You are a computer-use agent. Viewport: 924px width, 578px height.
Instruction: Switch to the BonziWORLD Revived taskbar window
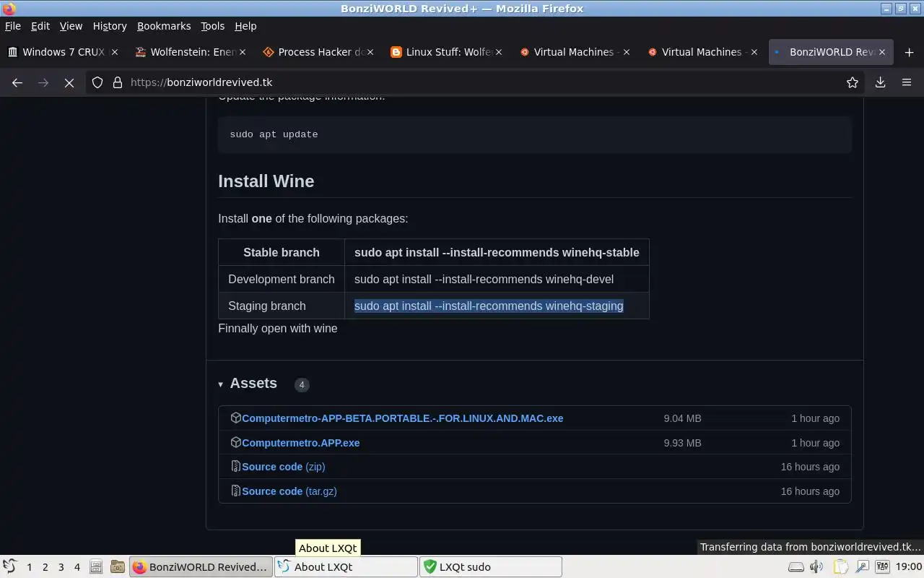[x=201, y=567]
